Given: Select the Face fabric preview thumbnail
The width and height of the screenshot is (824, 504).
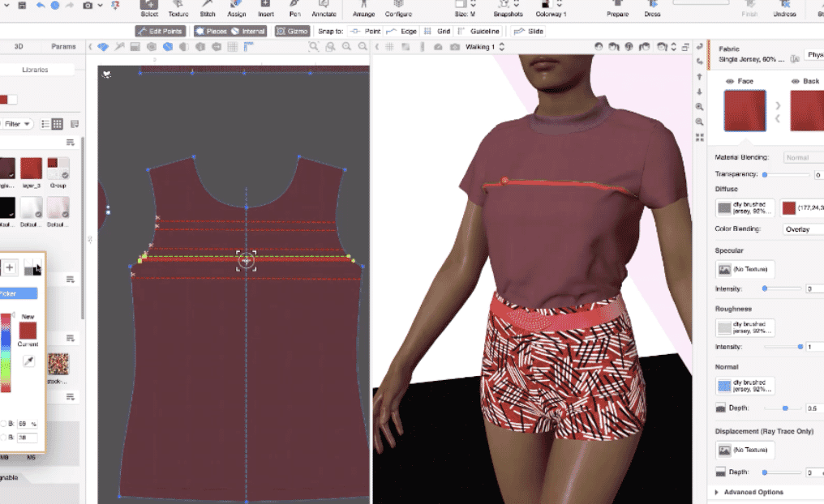Looking at the screenshot, I should (x=745, y=110).
